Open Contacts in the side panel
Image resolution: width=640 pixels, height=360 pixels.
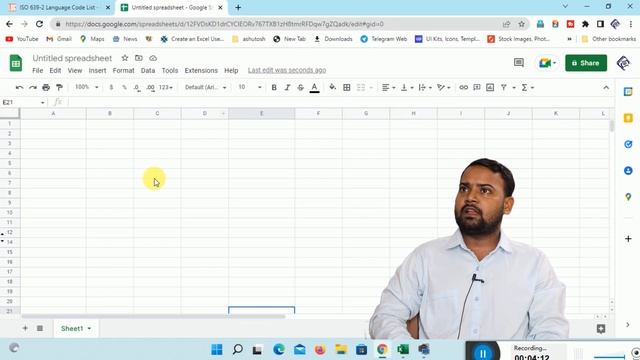pos(628,171)
